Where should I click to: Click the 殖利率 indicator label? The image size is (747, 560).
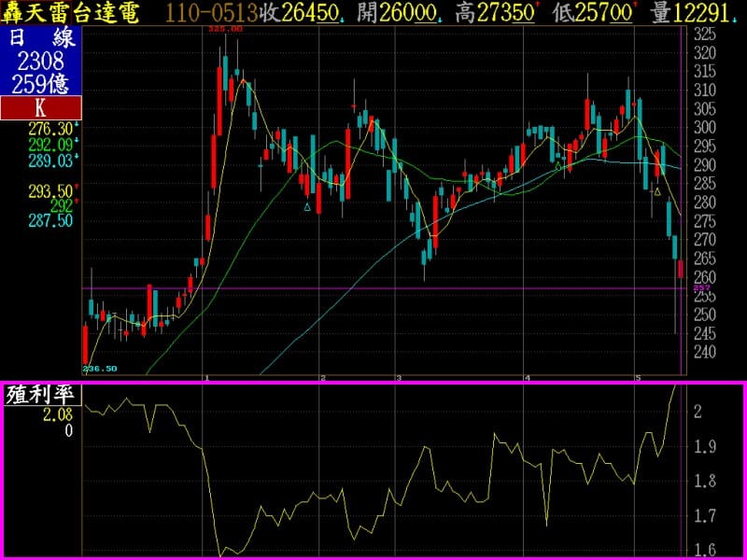(x=40, y=394)
